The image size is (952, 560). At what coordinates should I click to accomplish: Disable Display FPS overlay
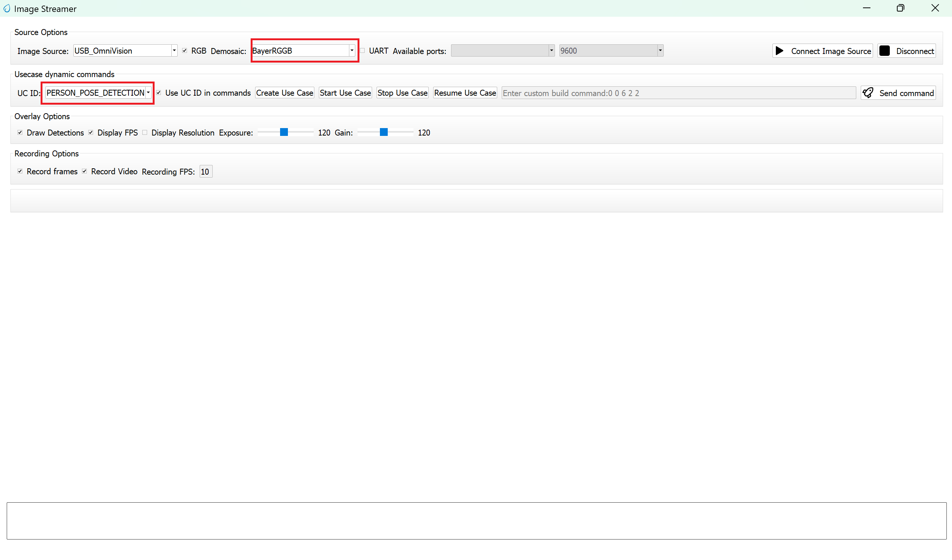(91, 132)
